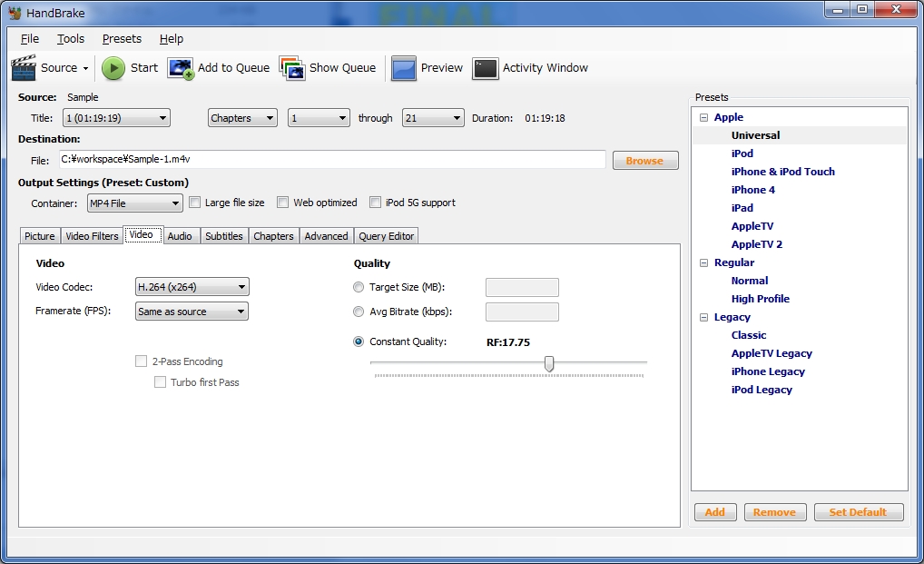This screenshot has height=564, width=924.
Task: Tick the Turbo first Pass checkbox
Action: pos(160,381)
